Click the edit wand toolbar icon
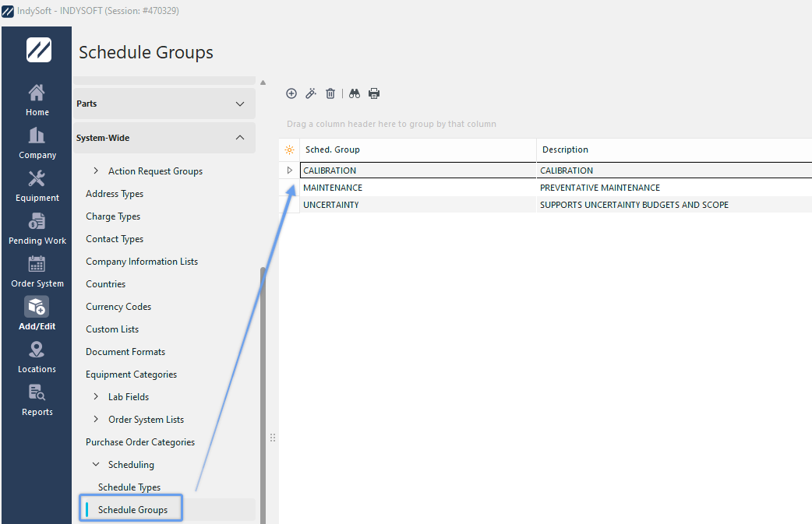This screenshot has height=524, width=812. point(311,93)
